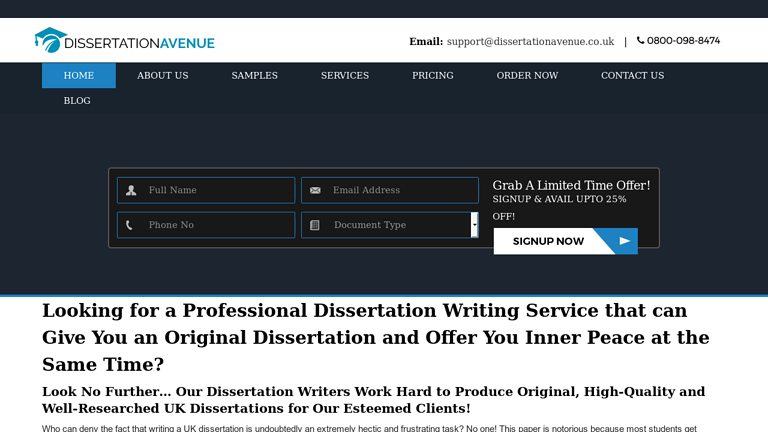Open the Home menu item
The width and height of the screenshot is (768, 432).
tap(78, 76)
